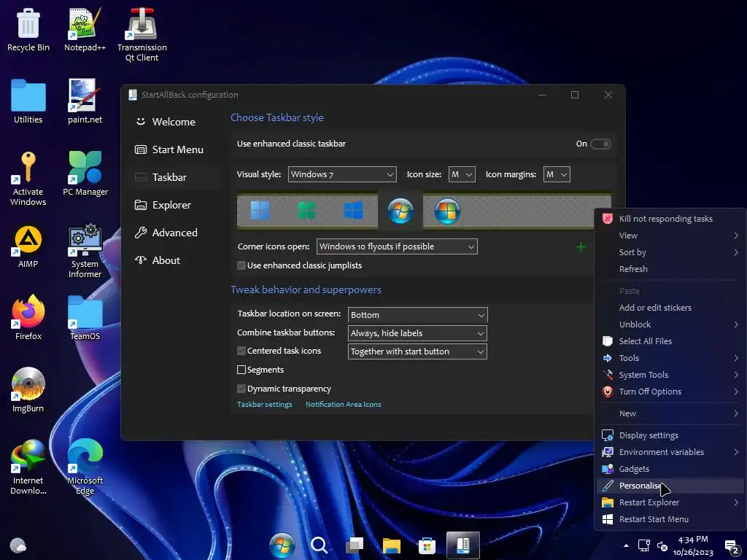The image size is (747, 560).
Task: Open the Utilities folder on desktop
Action: [x=28, y=102]
